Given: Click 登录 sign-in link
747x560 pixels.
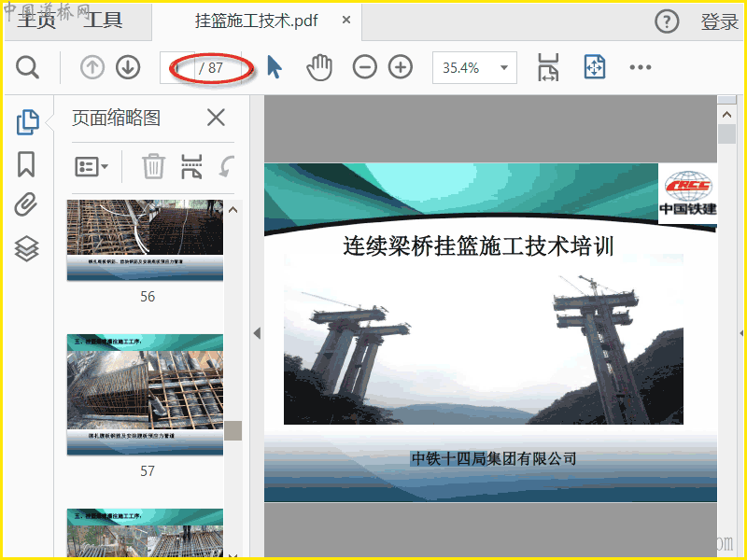Looking at the screenshot, I should (719, 21).
